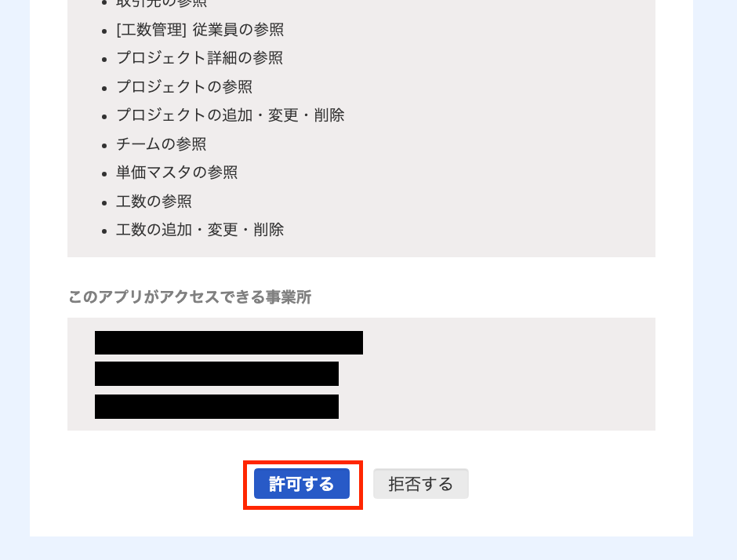
Task: Click the このアプリがアクセスできる事業所 heading
Action: (x=190, y=297)
